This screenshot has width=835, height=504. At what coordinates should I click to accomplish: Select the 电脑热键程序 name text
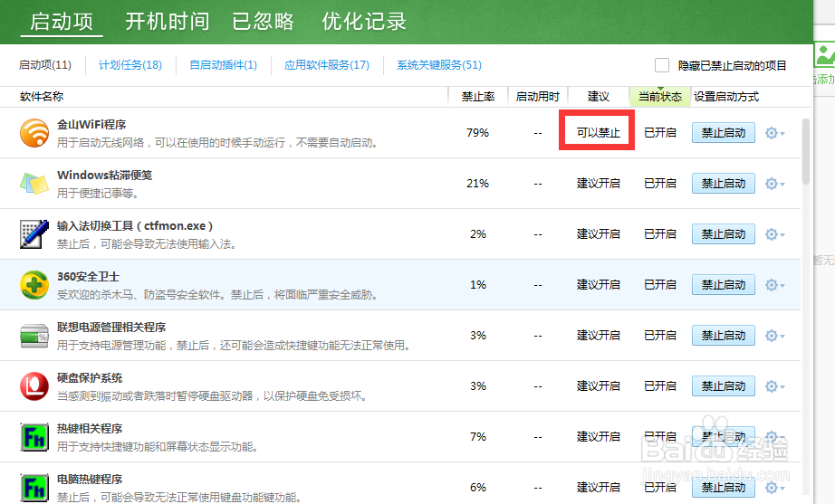click(x=90, y=479)
